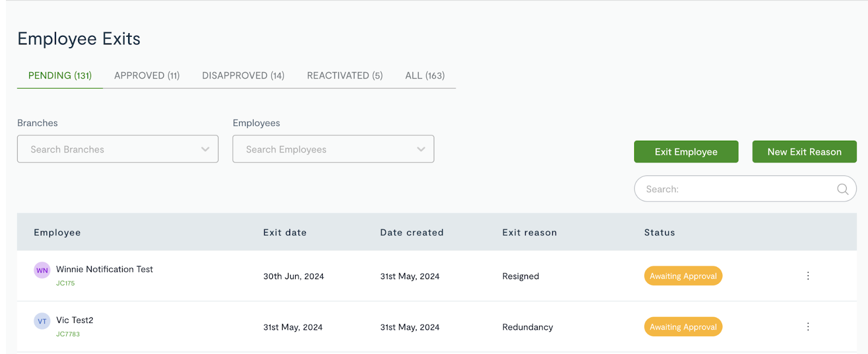868x354 pixels.
Task: Click employee ID JC7783
Action: 68,334
